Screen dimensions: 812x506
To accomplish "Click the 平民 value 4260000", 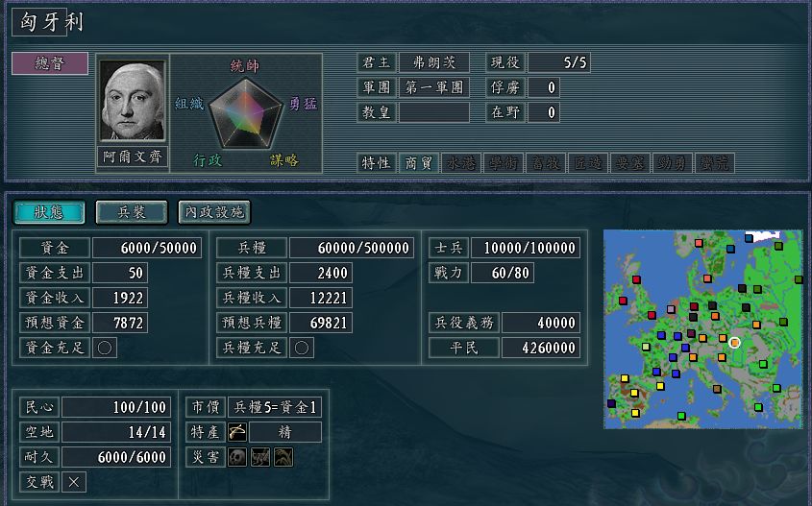I will [x=541, y=348].
